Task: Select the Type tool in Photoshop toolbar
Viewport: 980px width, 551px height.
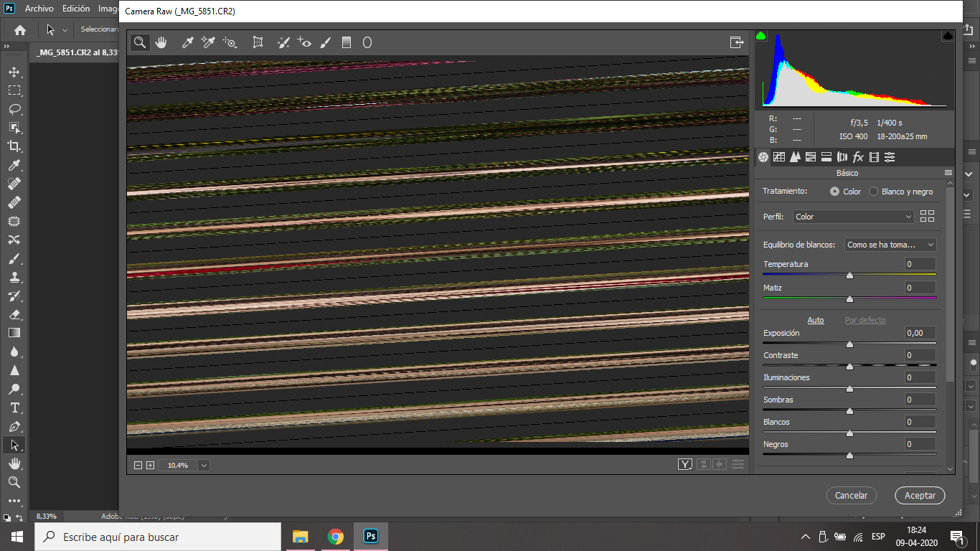Action: [x=14, y=408]
